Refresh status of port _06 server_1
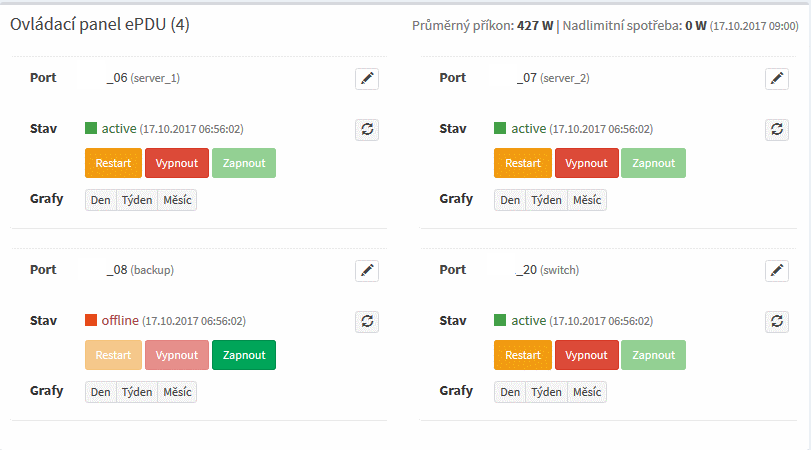Image resolution: width=811 pixels, height=450 pixels. pos(367,129)
